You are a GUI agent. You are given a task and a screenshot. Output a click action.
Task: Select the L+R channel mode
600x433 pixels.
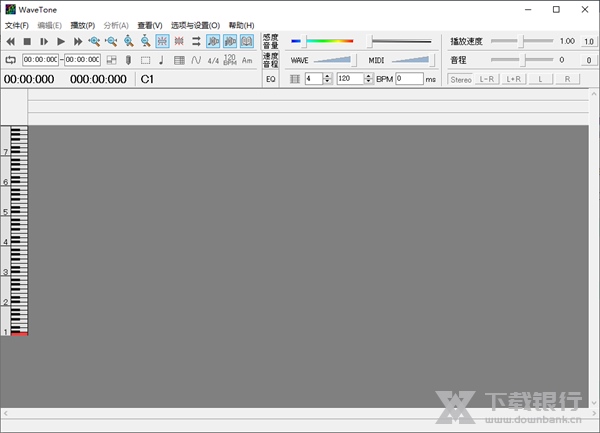point(514,80)
